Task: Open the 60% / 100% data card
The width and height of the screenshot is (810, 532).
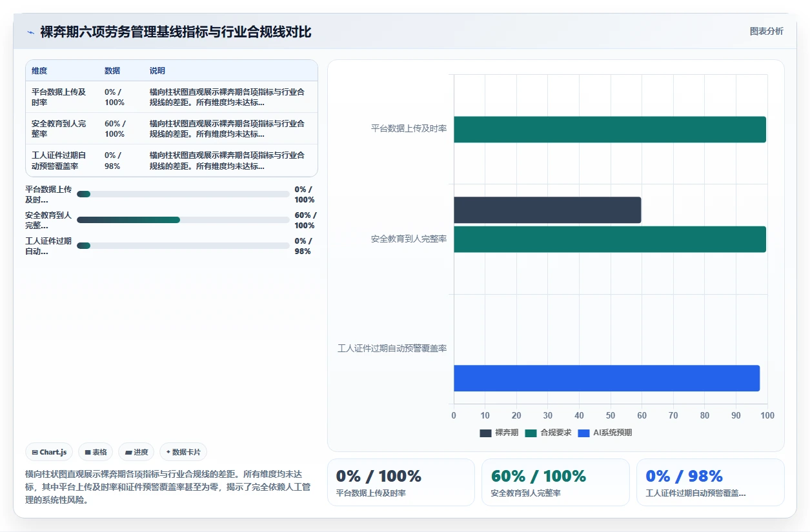Action: coord(556,482)
